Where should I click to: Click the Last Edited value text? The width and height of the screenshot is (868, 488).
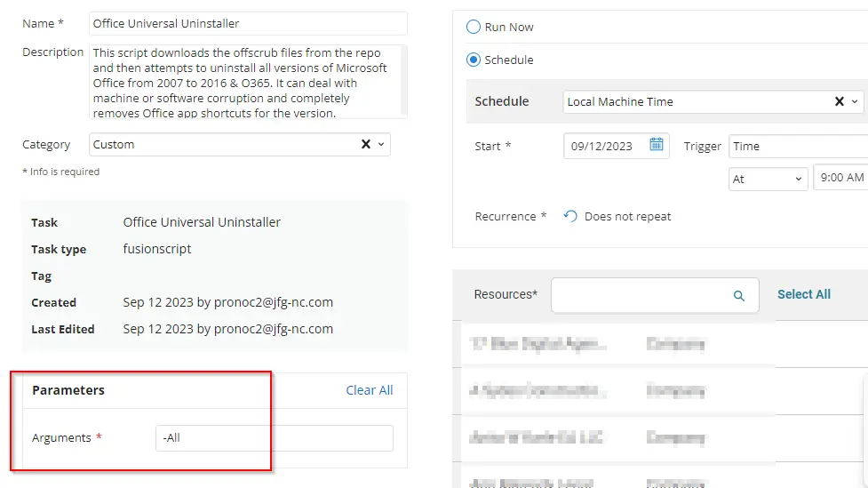pos(228,329)
